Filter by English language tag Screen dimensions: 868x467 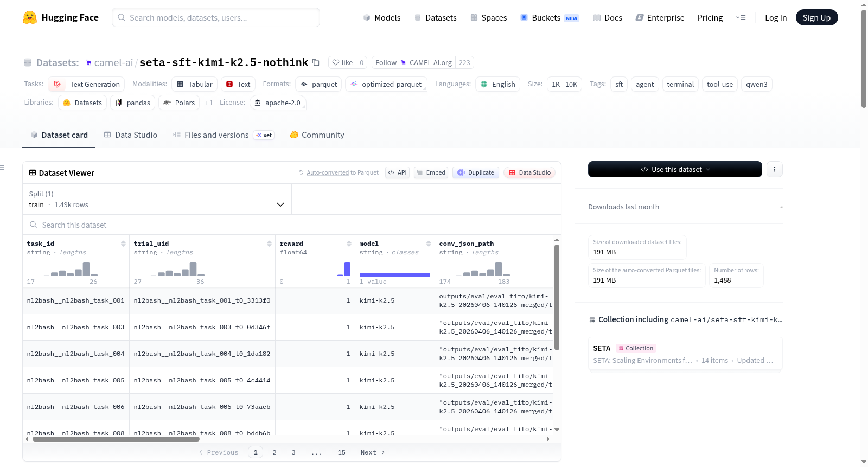click(498, 84)
